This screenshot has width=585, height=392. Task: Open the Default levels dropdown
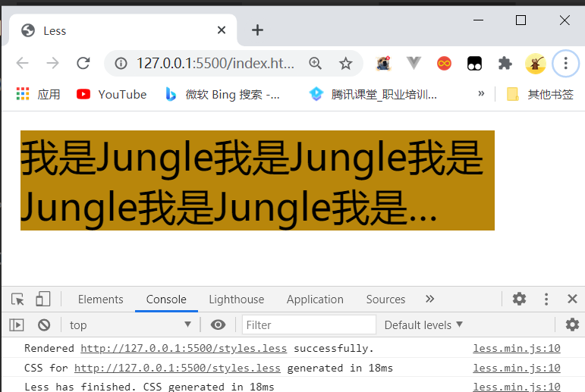pos(423,325)
